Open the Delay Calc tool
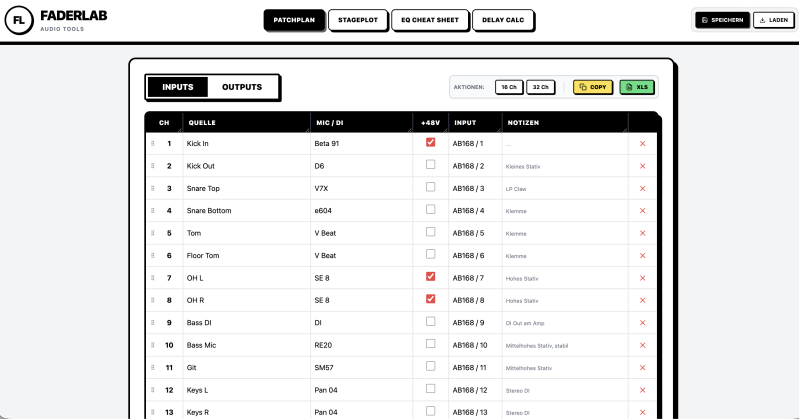799x419 pixels. coord(503,20)
